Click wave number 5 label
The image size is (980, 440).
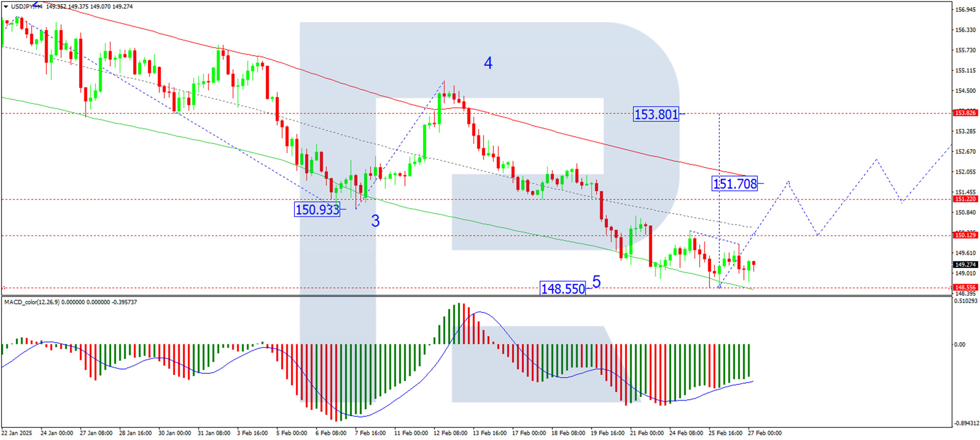(x=596, y=282)
